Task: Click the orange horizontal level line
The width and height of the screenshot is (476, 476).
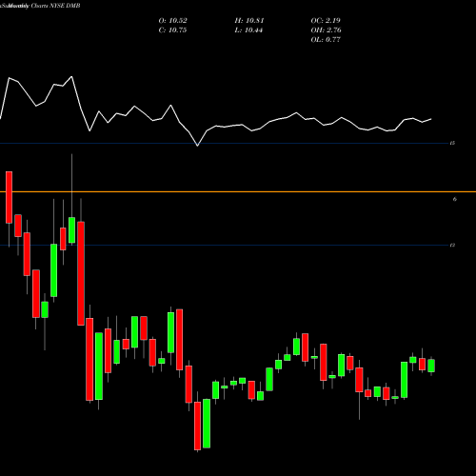Action: 238,191
